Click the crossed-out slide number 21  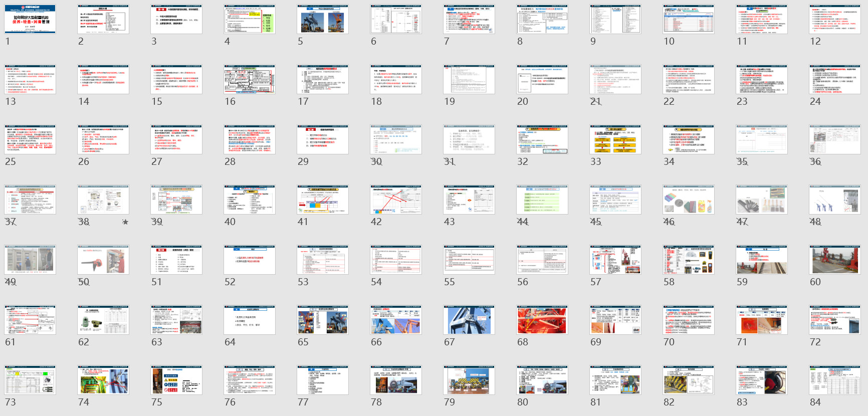point(595,102)
